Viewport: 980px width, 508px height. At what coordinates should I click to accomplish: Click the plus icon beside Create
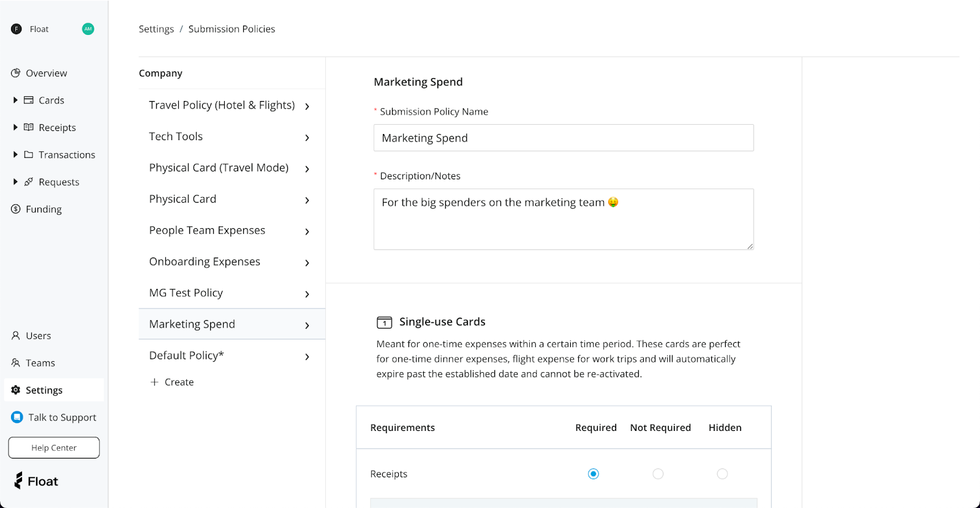click(154, 382)
